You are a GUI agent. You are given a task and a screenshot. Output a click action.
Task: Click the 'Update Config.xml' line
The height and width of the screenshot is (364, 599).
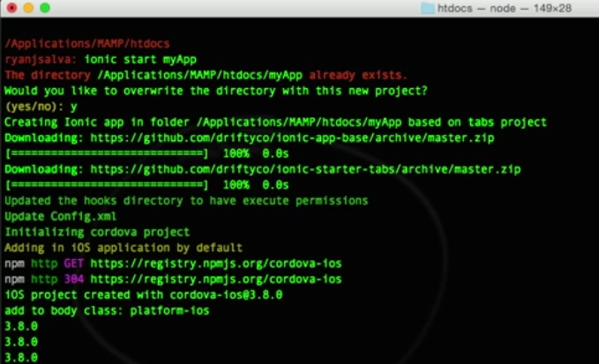(x=60, y=216)
